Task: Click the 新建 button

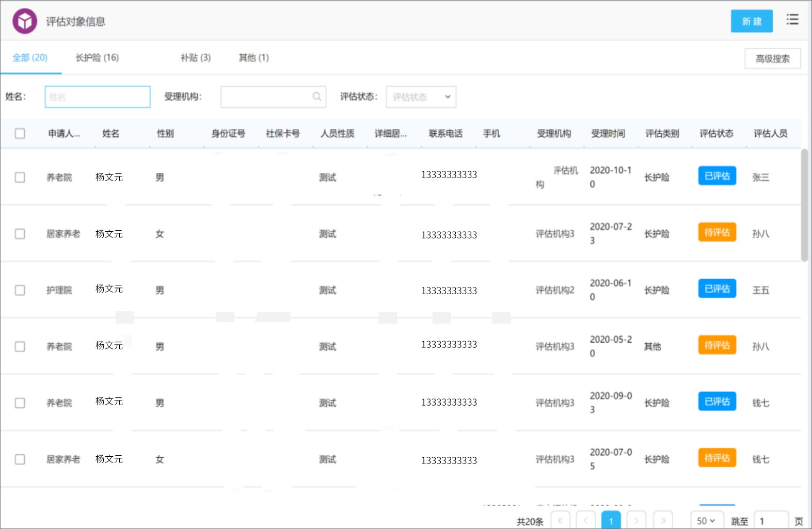Action: (752, 21)
